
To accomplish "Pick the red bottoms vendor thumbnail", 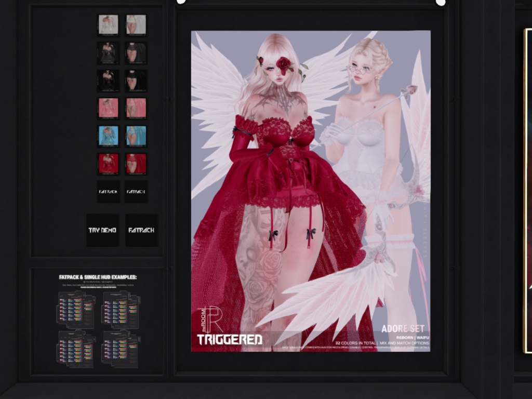I will click(x=136, y=163).
